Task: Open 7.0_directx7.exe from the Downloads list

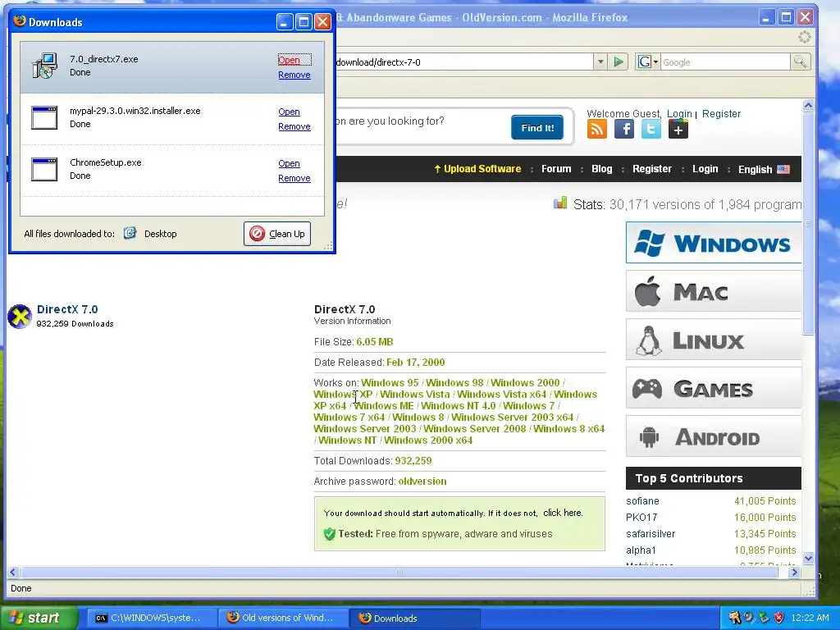Action: [x=290, y=60]
